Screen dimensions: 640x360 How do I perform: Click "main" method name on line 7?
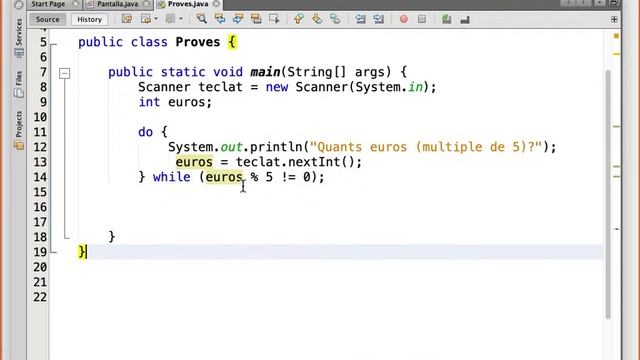[265, 72]
